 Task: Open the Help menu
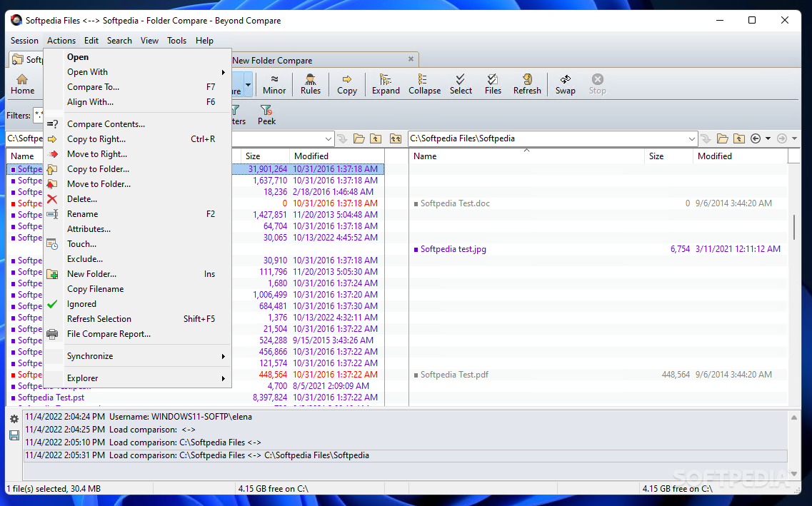(204, 41)
